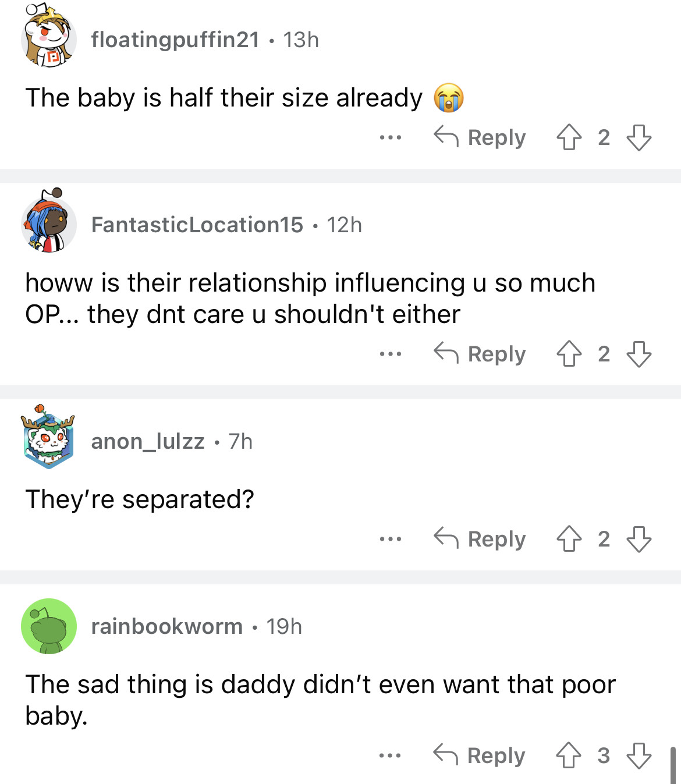Upvote rainbookworm's comment
This screenshot has width=681, height=784.
(568, 755)
